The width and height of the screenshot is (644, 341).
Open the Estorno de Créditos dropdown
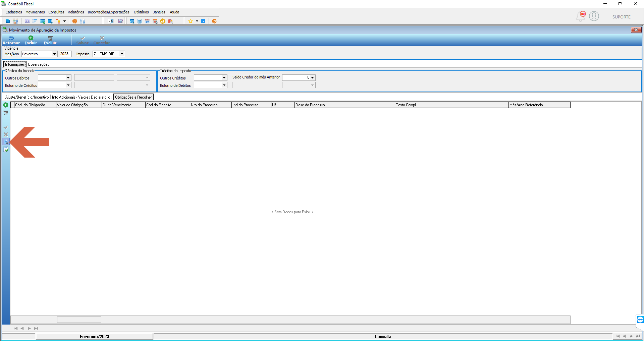[68, 85]
